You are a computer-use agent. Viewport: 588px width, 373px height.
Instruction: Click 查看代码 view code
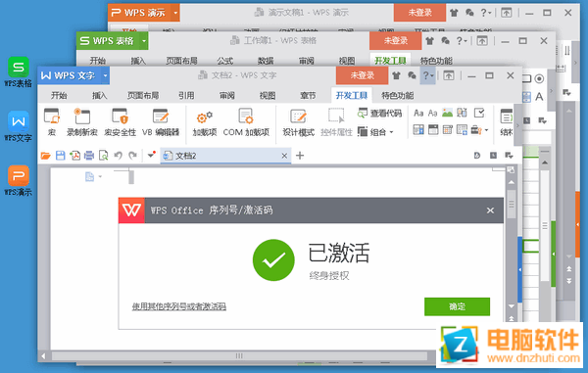tap(379, 114)
